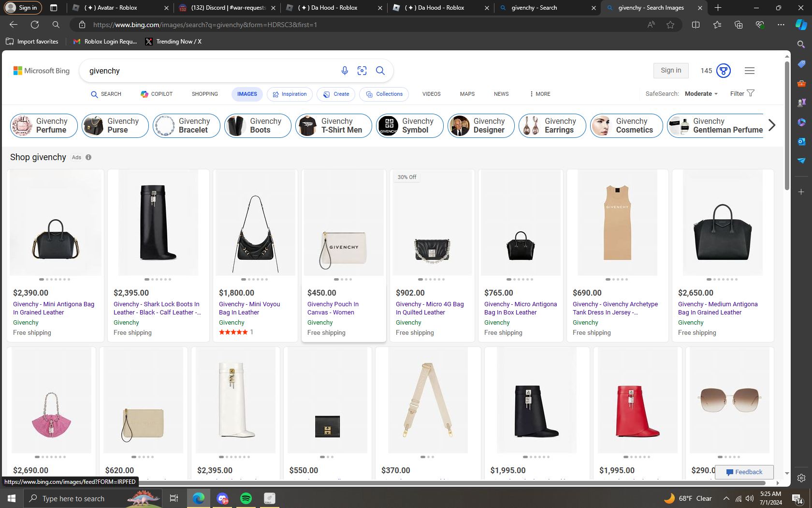
Task: Open Givenchy Symbol related search
Action: [410, 126]
